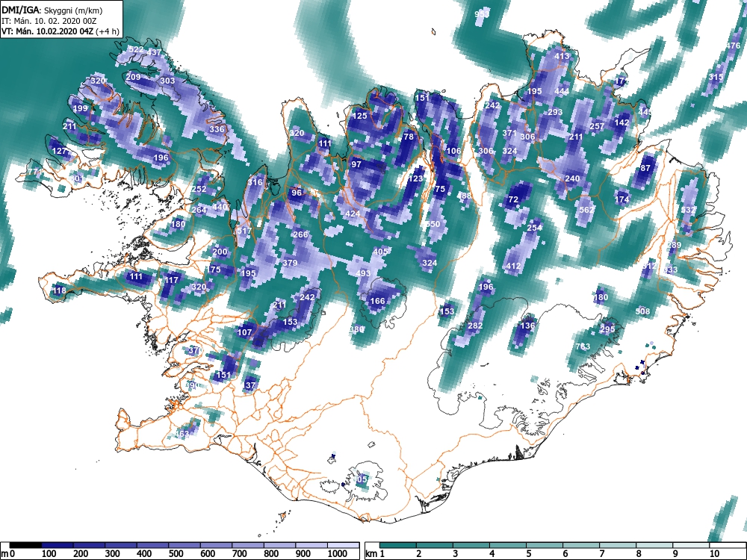The width and height of the screenshot is (747, 560).
Task: Click the visibility value '522' on the map
Action: tap(136, 49)
